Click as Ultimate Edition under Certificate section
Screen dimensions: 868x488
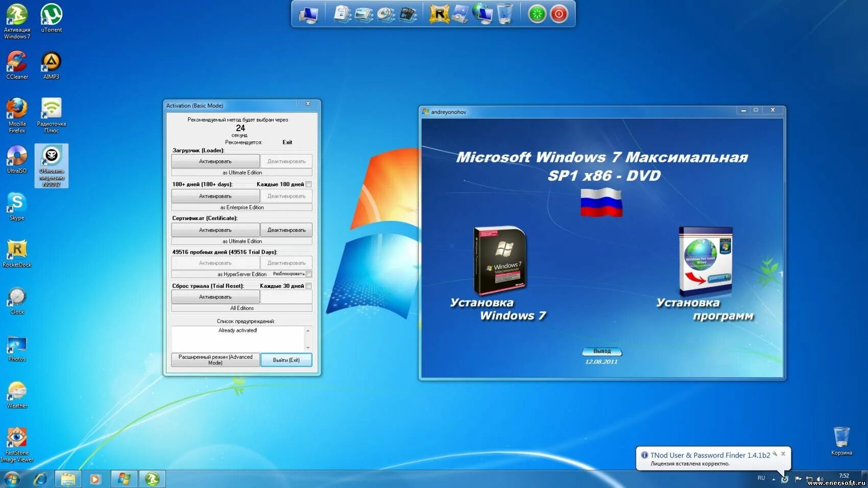242,241
